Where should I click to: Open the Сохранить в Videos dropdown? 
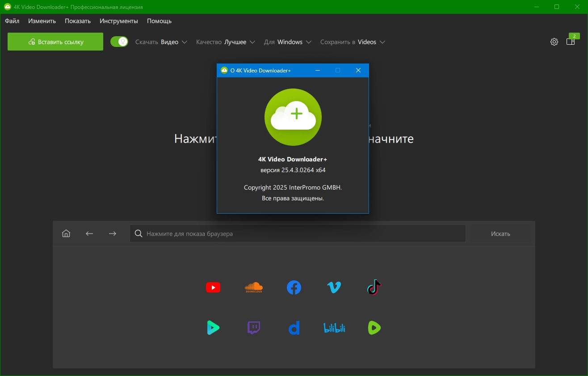pyautogui.click(x=352, y=42)
